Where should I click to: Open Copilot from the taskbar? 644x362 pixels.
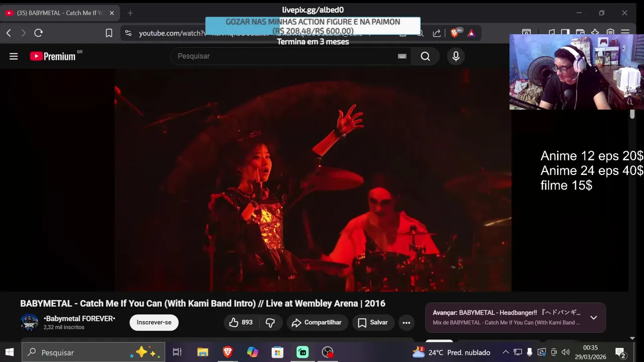tap(253, 352)
